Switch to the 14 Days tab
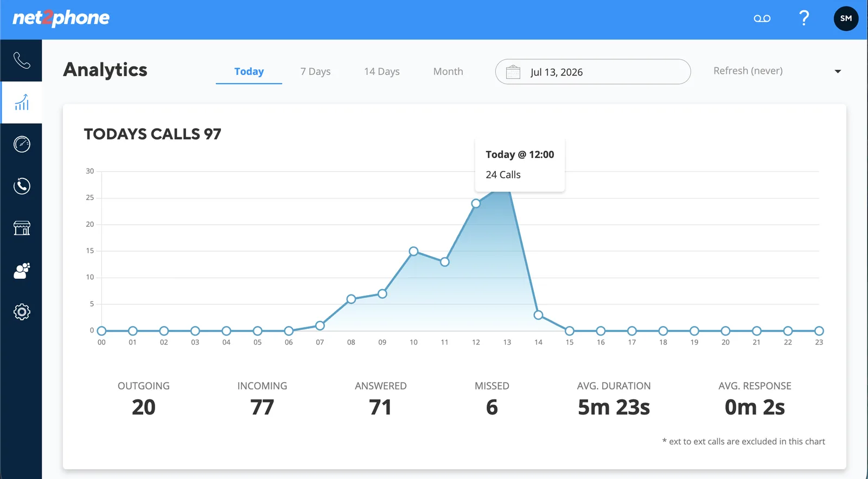This screenshot has height=479, width=868. point(382,72)
